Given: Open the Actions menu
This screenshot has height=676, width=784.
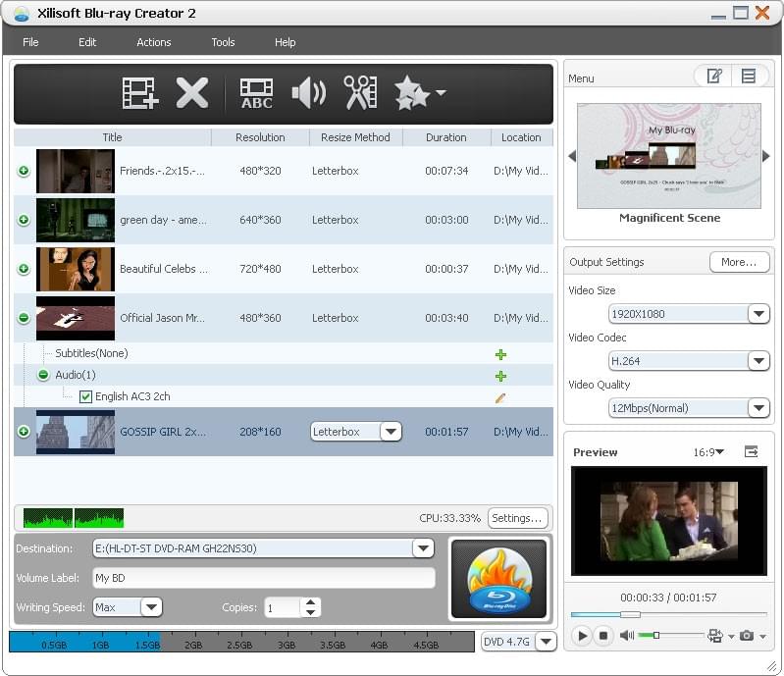Looking at the screenshot, I should tap(154, 42).
